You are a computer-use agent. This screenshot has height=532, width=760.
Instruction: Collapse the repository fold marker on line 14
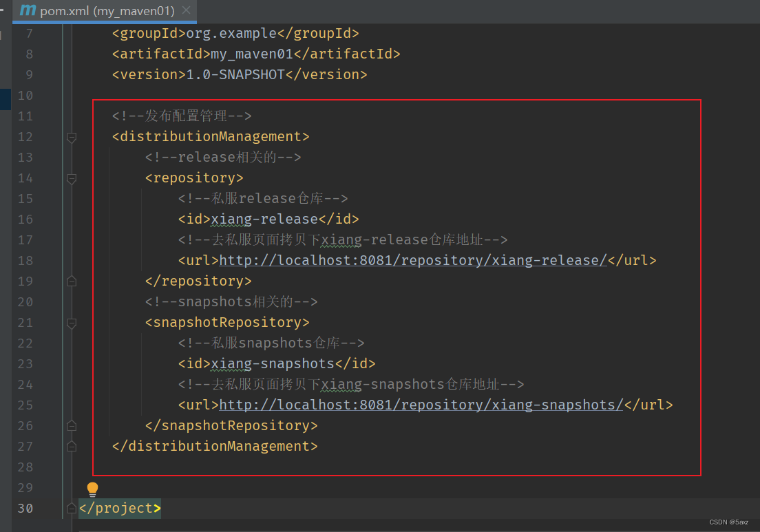[72, 178]
